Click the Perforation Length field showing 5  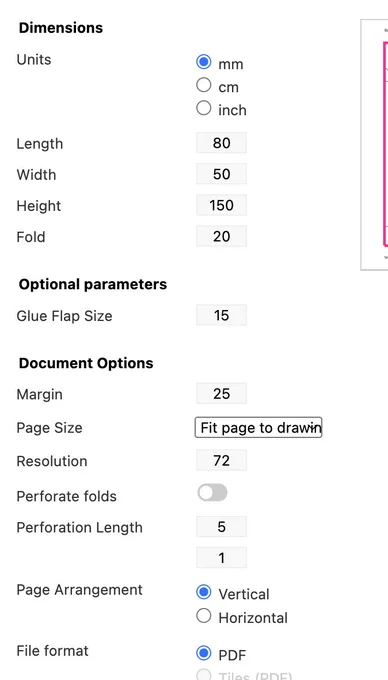pos(222,526)
